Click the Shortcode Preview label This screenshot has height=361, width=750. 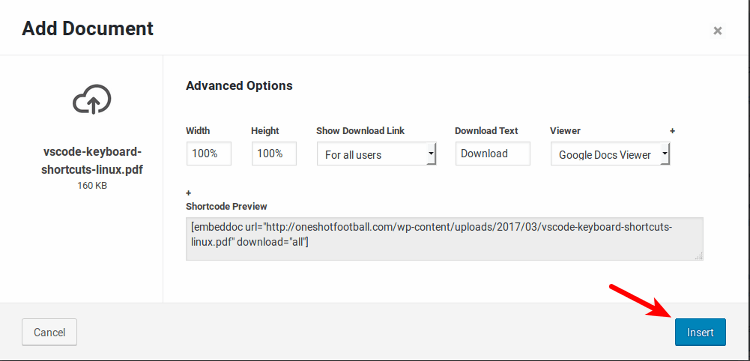tap(226, 207)
